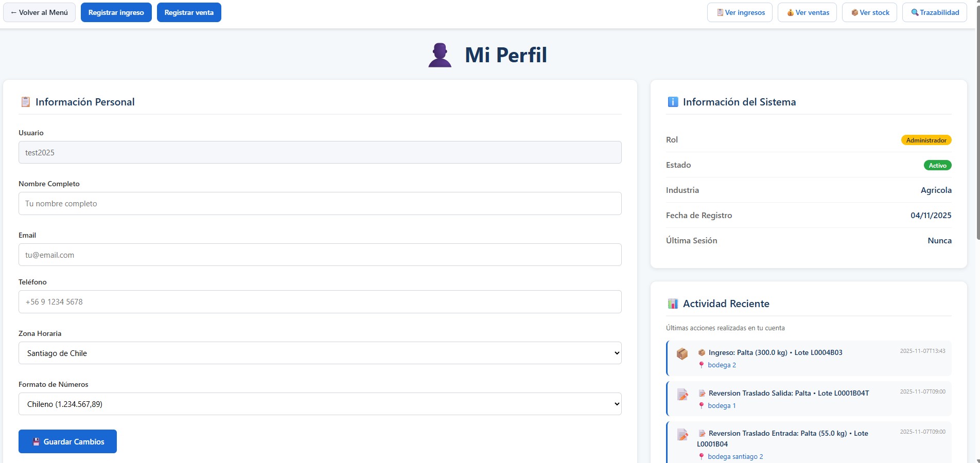
Task: Open the Ver stock section
Action: point(869,12)
